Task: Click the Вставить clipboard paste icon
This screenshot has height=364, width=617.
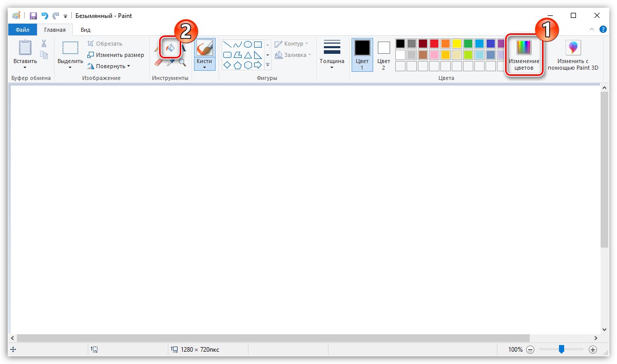Action: pos(25,48)
